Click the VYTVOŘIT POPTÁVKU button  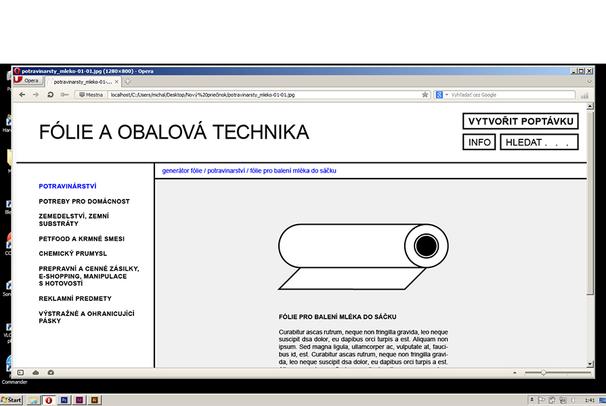[x=521, y=121]
